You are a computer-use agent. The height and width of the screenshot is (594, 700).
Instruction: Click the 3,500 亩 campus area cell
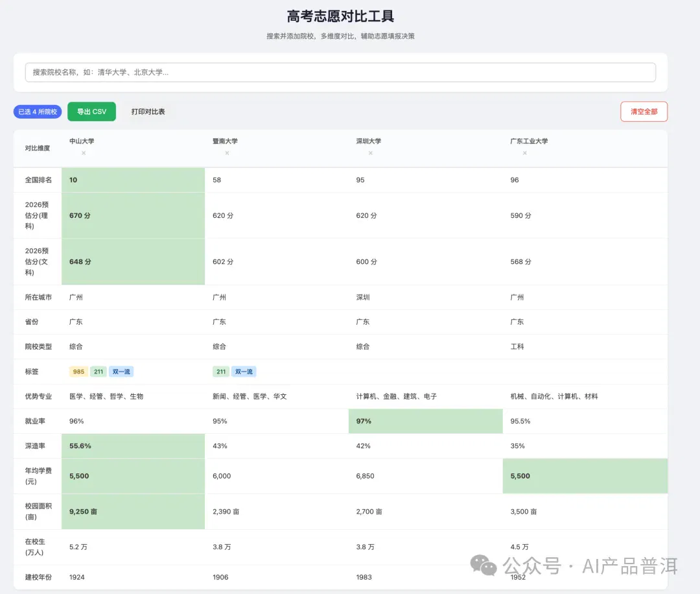pos(585,512)
